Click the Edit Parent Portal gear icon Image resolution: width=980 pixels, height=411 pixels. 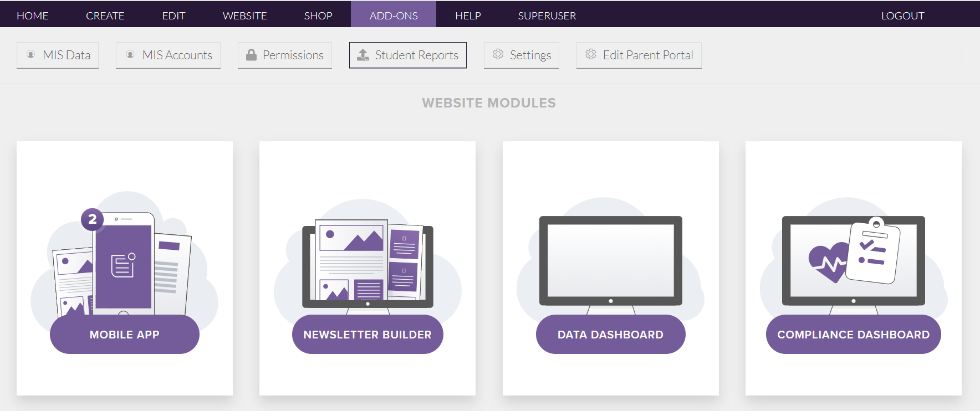coord(591,54)
